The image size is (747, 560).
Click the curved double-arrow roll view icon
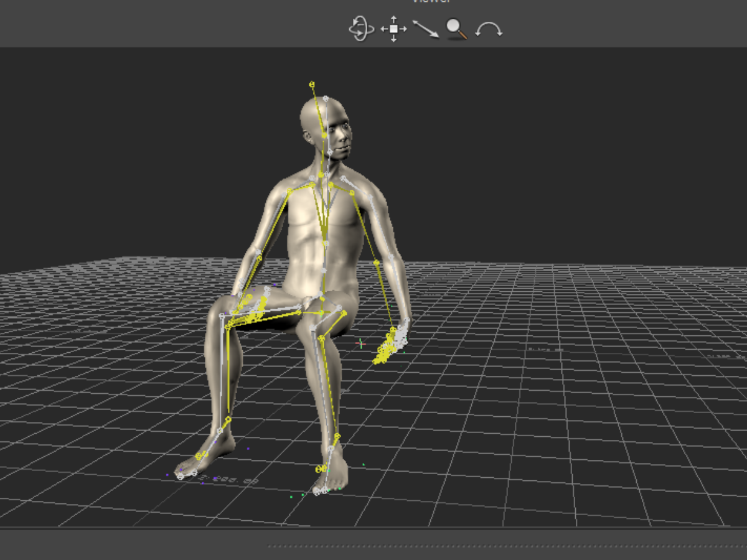tap(489, 29)
